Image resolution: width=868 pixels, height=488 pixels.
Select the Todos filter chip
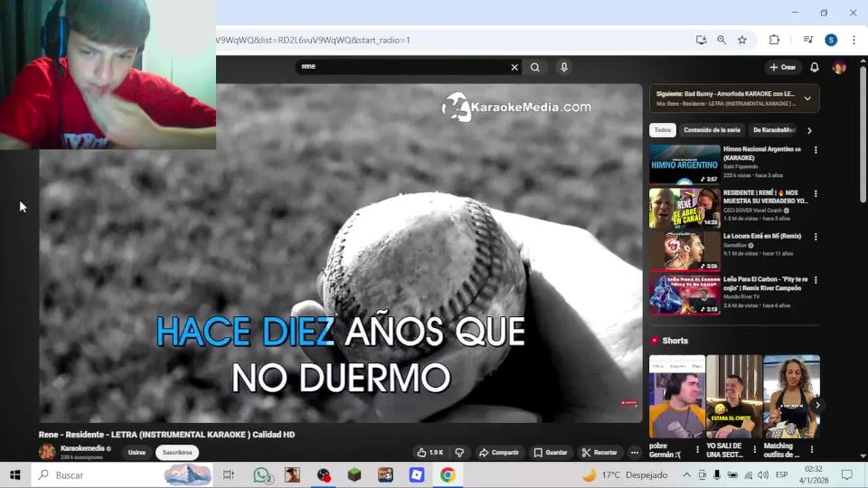(x=663, y=130)
